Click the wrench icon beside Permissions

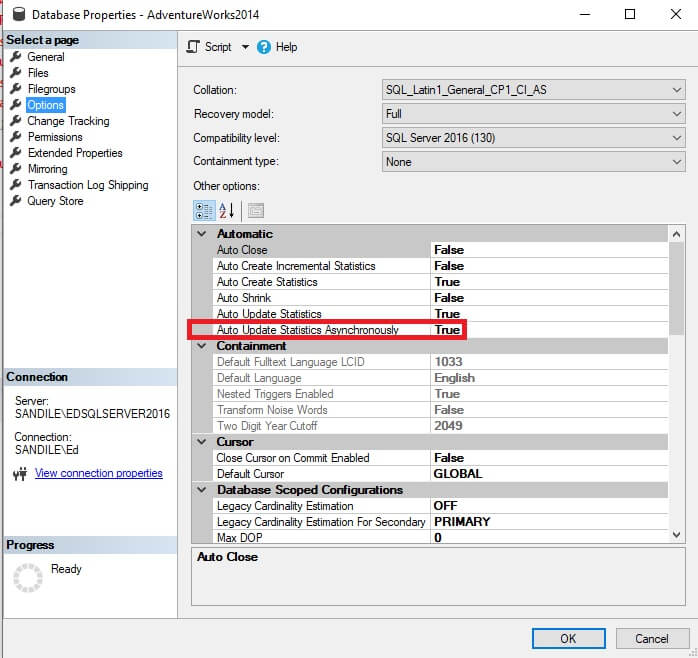coord(16,137)
